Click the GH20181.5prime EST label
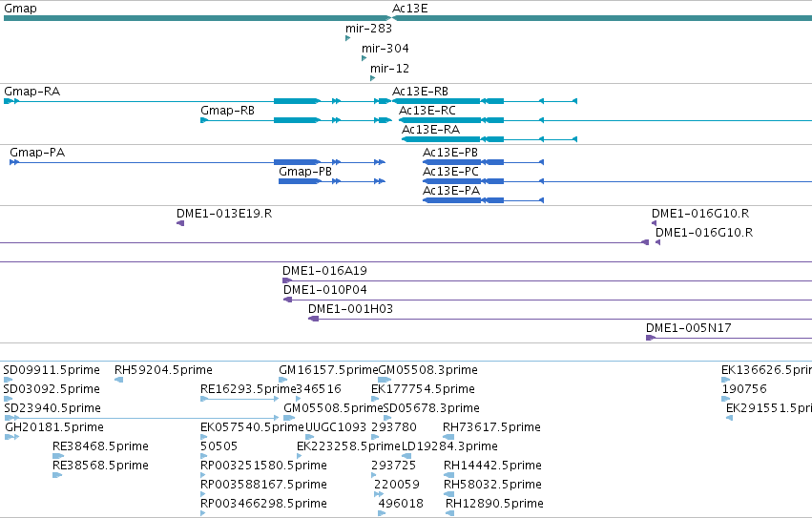 [54, 428]
